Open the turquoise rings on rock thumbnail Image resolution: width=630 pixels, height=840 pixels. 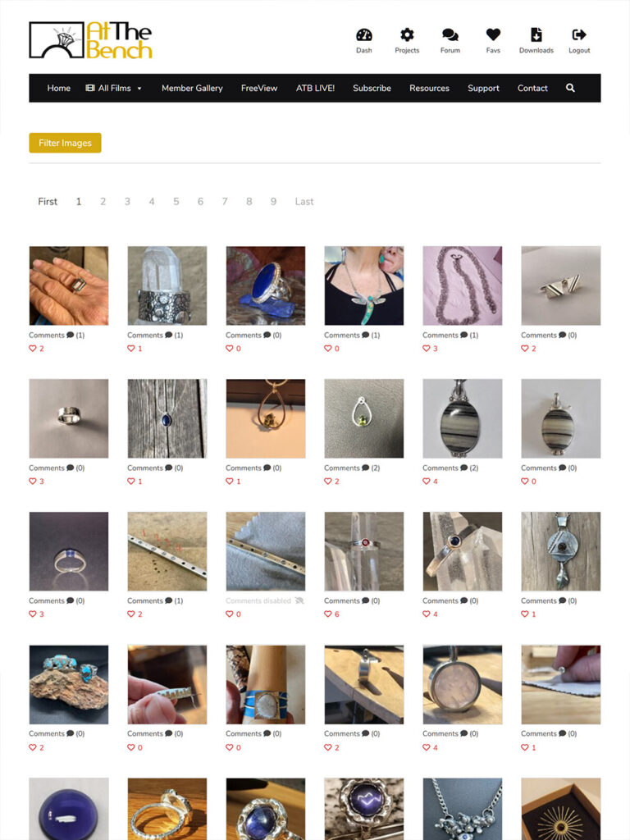click(69, 685)
